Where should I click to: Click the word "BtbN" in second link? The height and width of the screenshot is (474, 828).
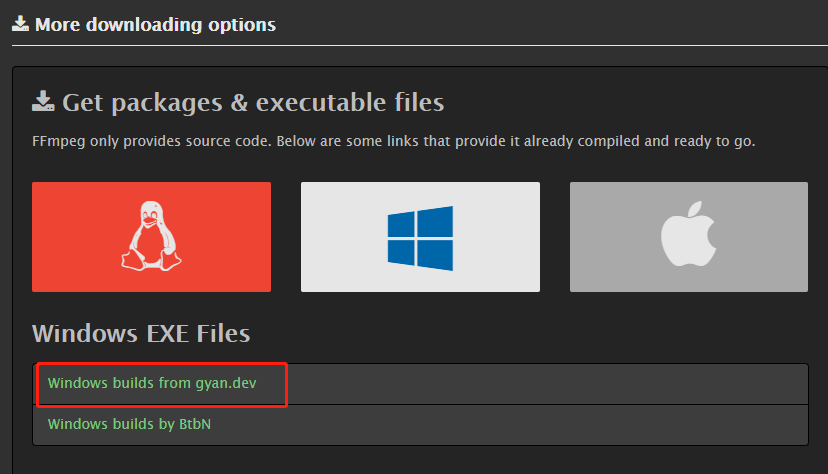tap(194, 424)
